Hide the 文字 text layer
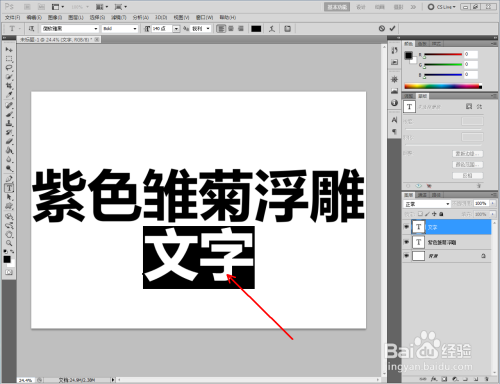The height and width of the screenshot is (384, 500). pyautogui.click(x=406, y=227)
